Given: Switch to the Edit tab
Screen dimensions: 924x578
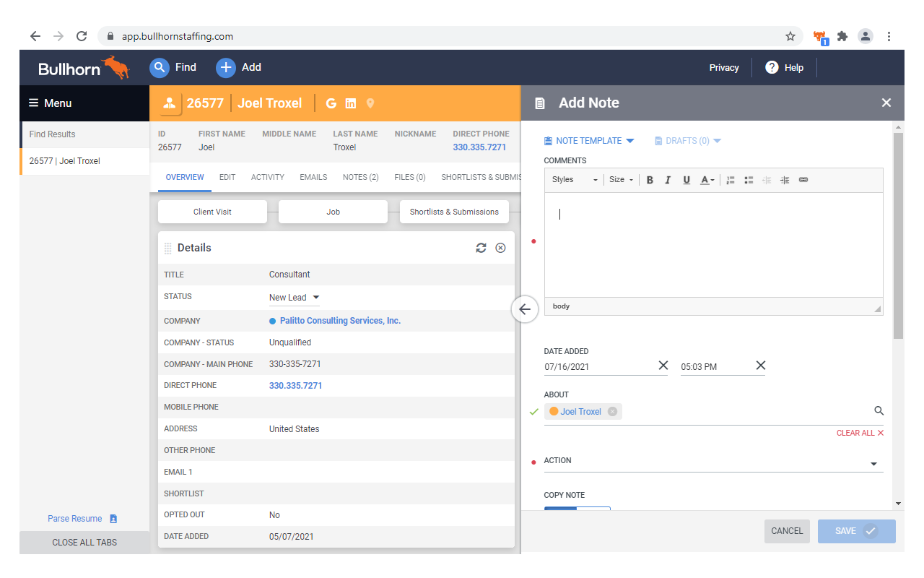Looking at the screenshot, I should 227,177.
